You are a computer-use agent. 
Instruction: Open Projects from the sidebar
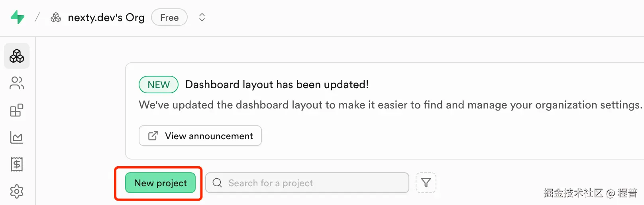pos(17,56)
